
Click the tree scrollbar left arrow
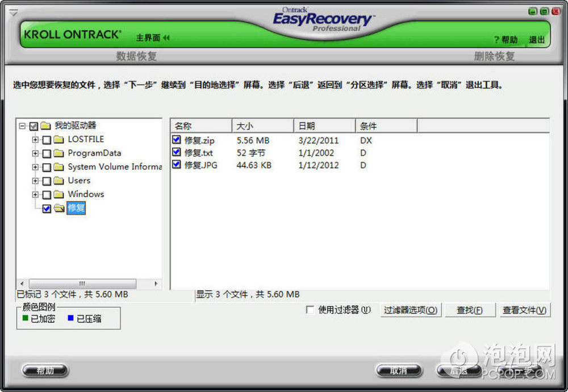click(x=22, y=283)
